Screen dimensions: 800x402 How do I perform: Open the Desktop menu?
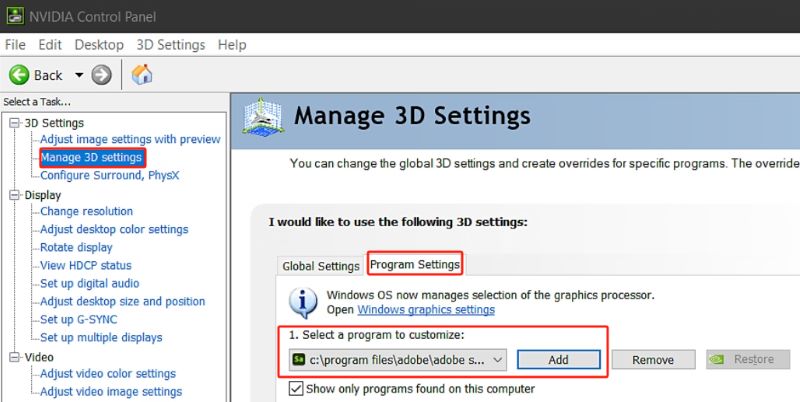click(x=99, y=45)
